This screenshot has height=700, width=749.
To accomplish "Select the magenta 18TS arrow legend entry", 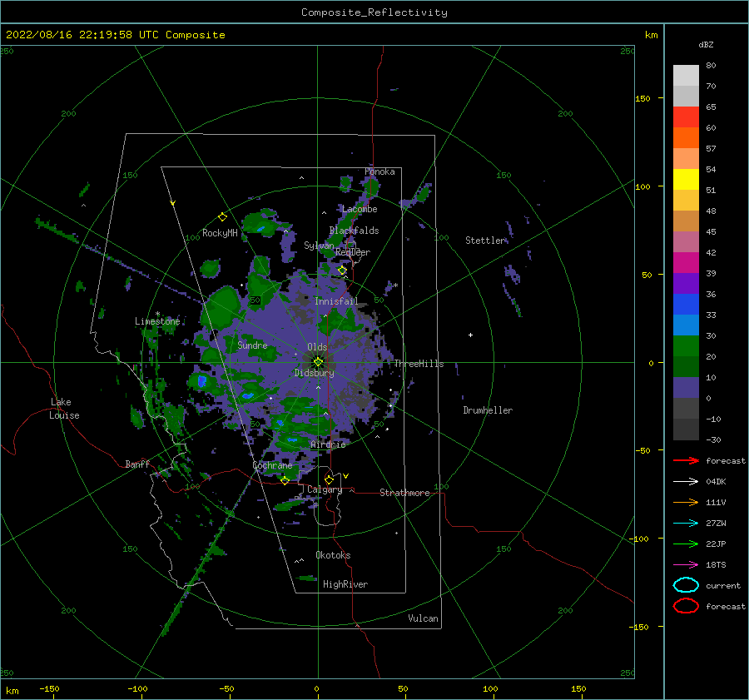I will (686, 565).
